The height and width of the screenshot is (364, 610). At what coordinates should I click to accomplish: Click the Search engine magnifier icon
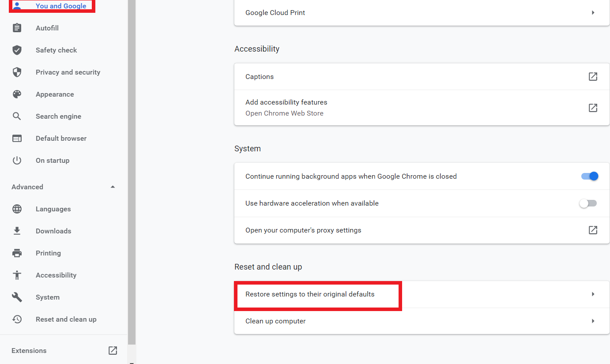pos(17,116)
